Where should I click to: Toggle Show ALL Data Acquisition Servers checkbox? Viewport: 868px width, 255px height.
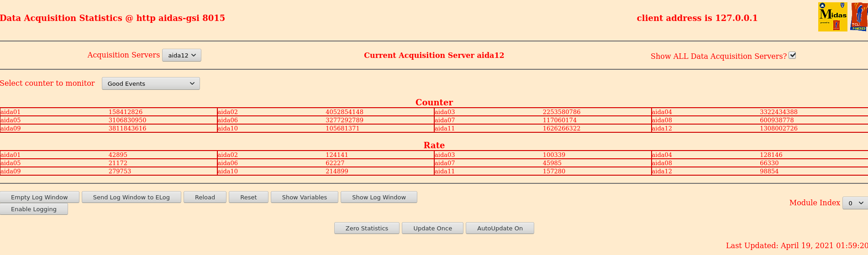click(x=792, y=55)
